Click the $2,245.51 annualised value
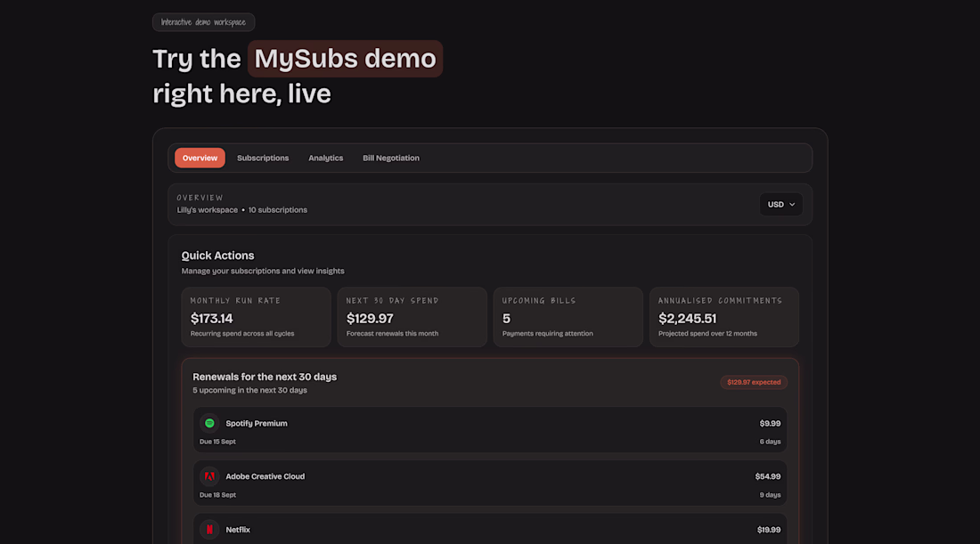The width and height of the screenshot is (980, 544). tap(687, 319)
